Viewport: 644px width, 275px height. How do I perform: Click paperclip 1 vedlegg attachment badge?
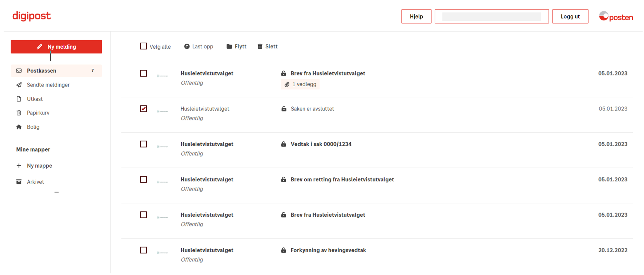(x=300, y=84)
